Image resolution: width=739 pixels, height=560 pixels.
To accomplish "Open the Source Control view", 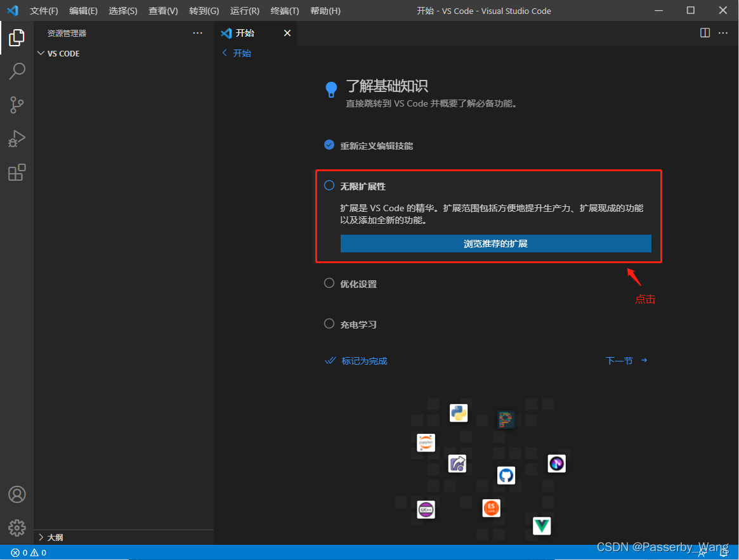I will click(x=16, y=105).
